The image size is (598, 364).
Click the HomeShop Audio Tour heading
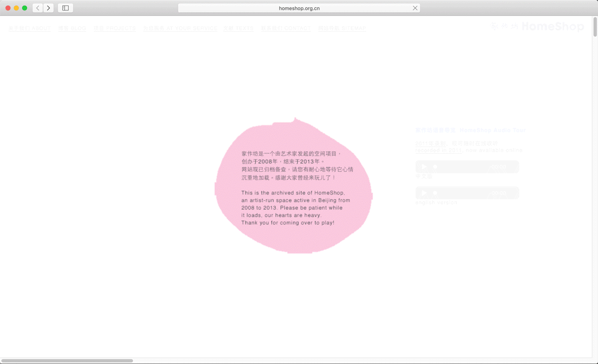click(470, 130)
